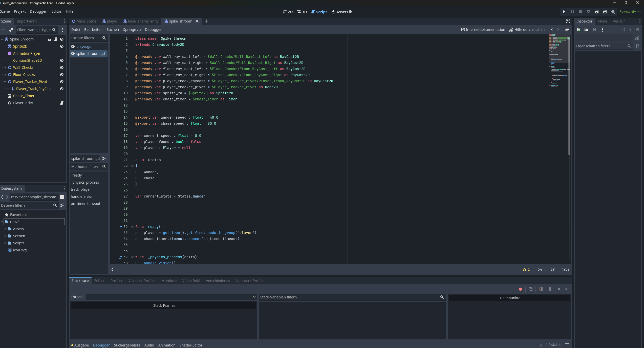Click the red record breakpoint icon in debugger
The width and height of the screenshot is (644, 348).
(x=520, y=289)
